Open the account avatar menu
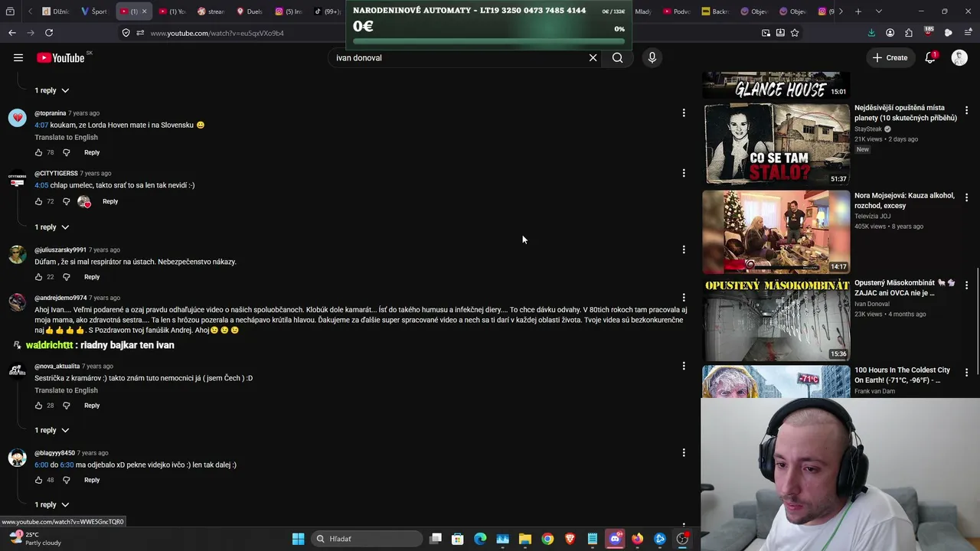980x551 pixels. [959, 57]
